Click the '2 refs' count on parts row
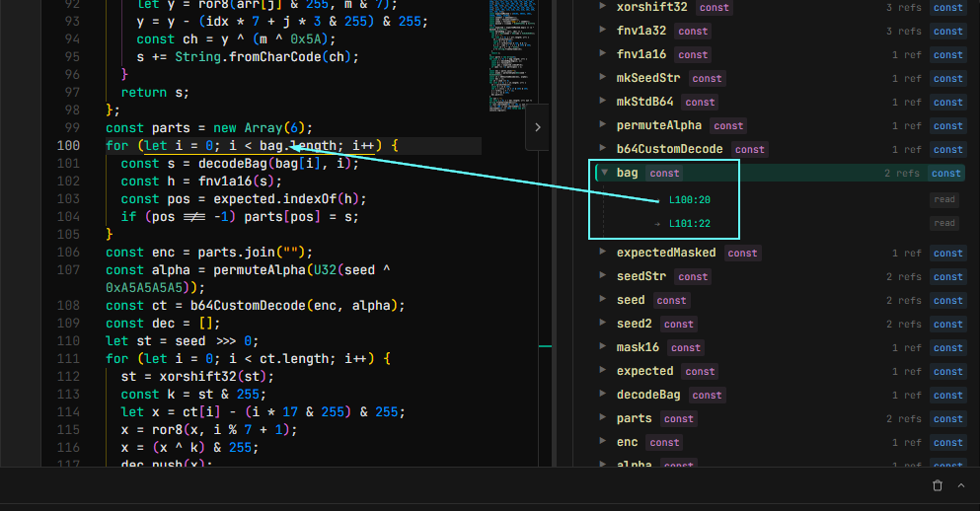 coord(904,418)
